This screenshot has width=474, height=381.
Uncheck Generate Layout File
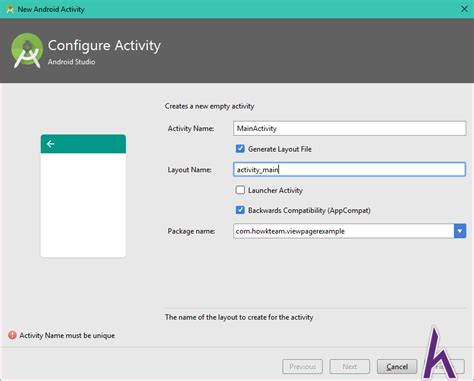240,149
